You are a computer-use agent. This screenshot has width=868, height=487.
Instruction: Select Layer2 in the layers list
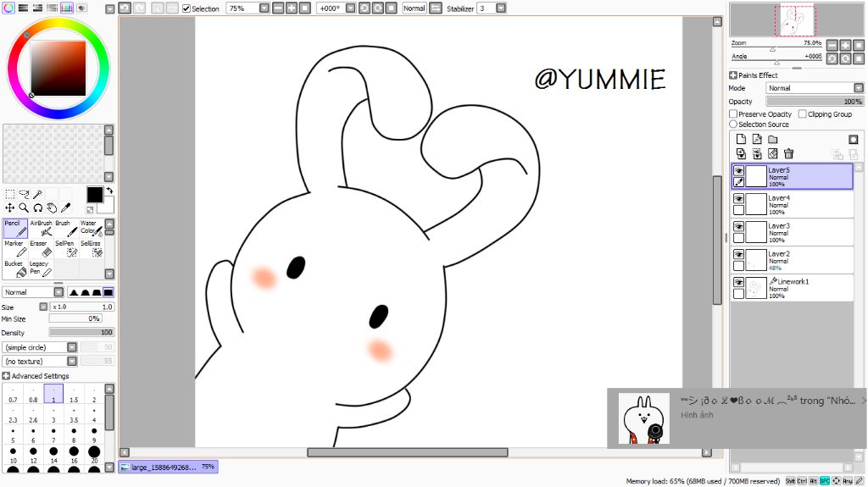click(793, 259)
